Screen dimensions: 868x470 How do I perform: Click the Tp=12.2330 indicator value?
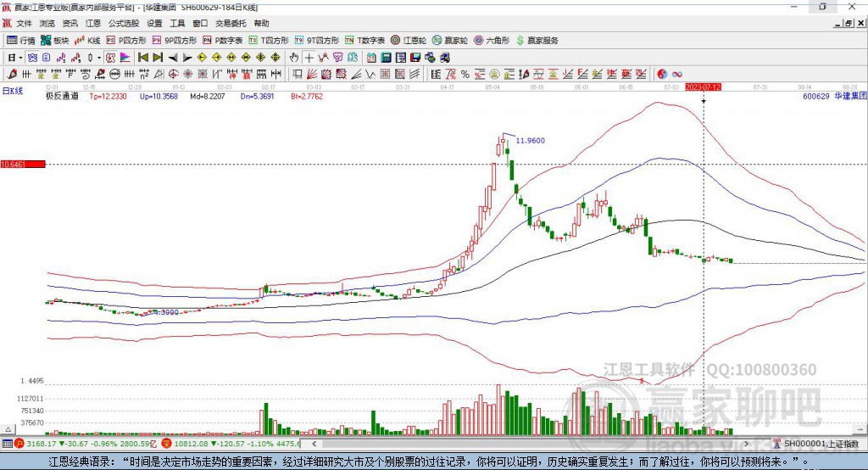[x=108, y=97]
